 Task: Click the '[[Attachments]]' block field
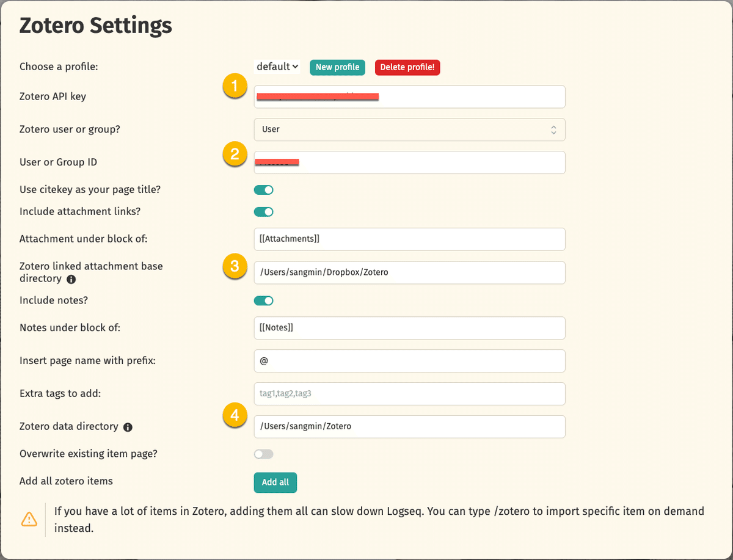click(x=410, y=239)
